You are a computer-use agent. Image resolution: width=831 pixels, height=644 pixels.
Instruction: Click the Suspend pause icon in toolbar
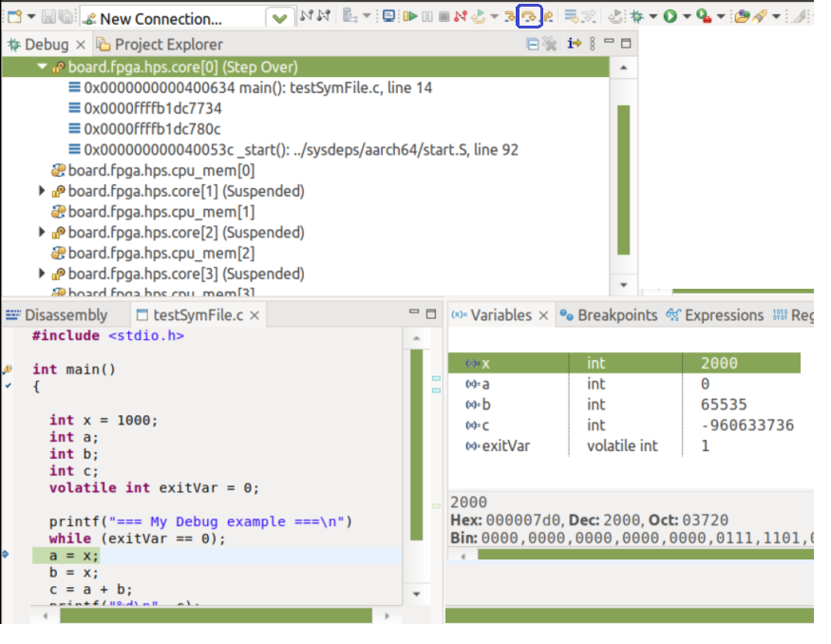click(427, 16)
